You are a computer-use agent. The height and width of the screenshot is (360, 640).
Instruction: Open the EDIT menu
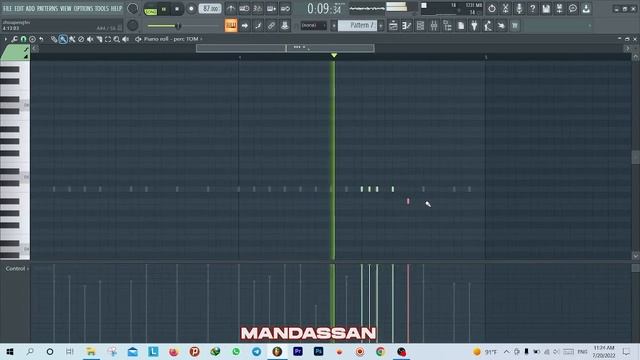pos(19,8)
